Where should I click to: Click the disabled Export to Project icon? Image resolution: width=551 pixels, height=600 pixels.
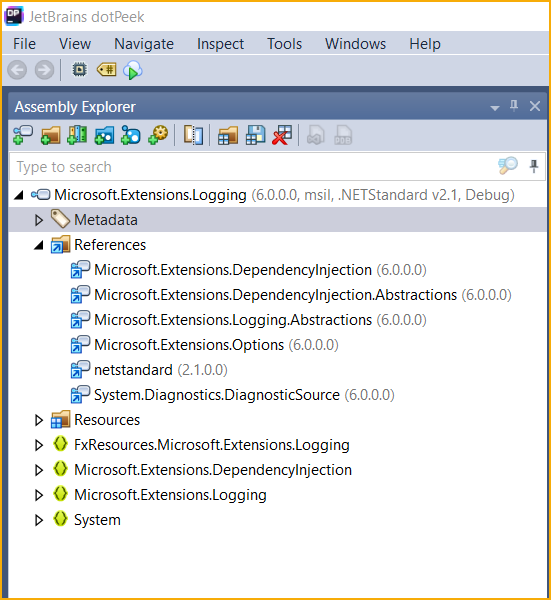click(x=316, y=135)
